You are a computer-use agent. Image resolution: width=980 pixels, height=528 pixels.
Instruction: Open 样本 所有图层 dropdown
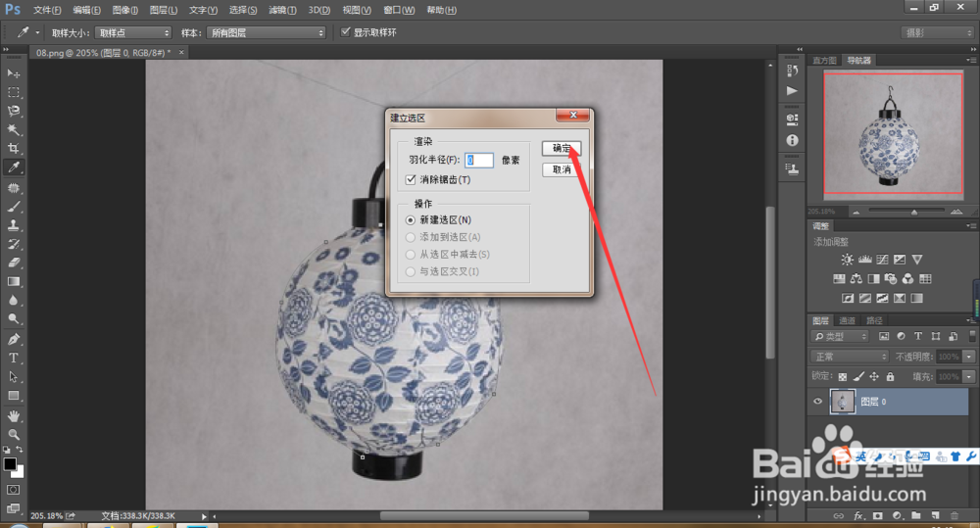(x=267, y=32)
